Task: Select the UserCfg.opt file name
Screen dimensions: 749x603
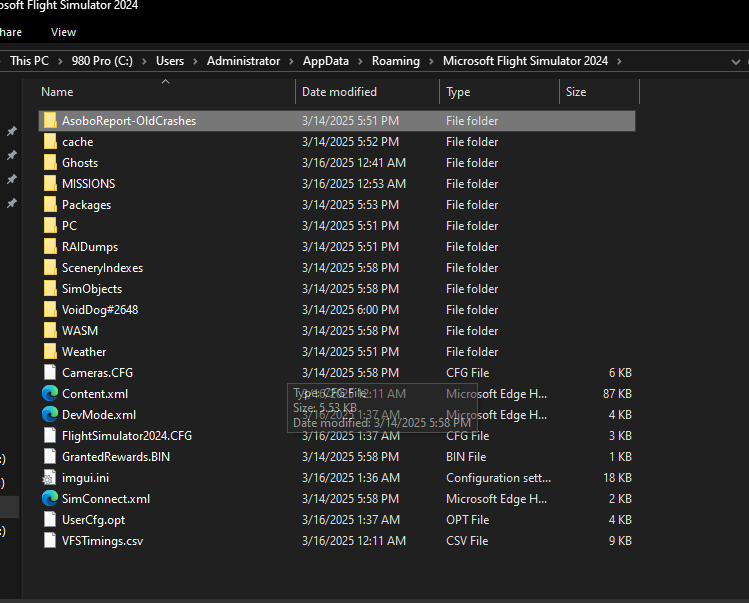Action: click(94, 520)
